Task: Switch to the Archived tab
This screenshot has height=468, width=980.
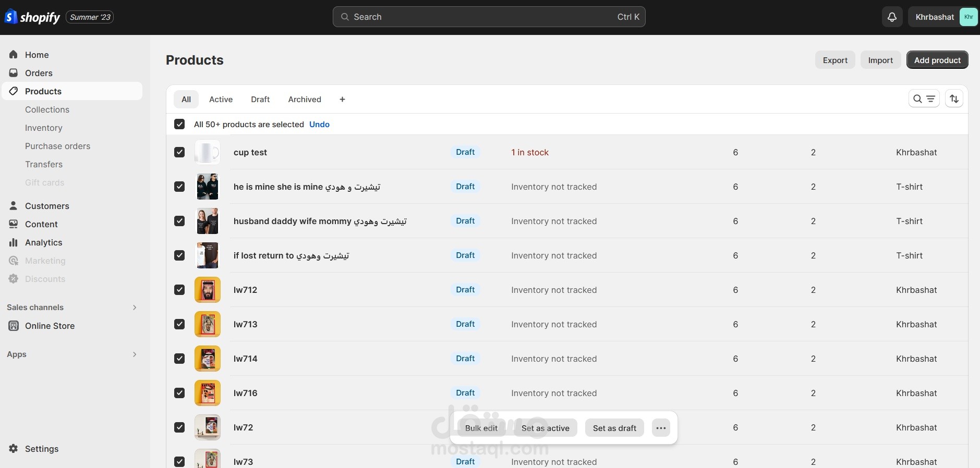Action: click(305, 100)
